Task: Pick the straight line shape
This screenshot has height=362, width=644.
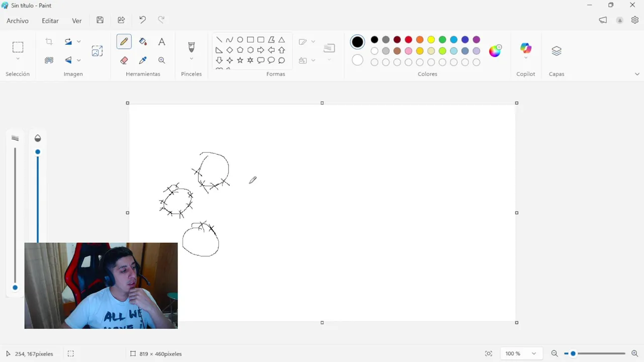Action: 219,40
